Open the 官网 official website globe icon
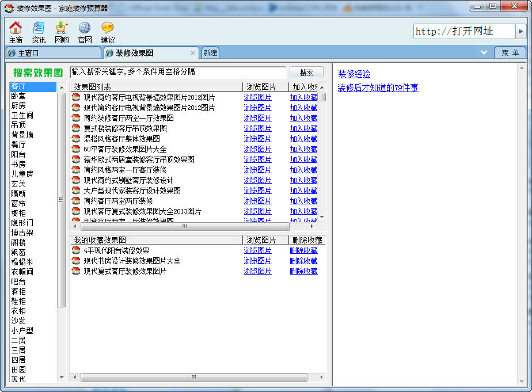 [x=85, y=32]
